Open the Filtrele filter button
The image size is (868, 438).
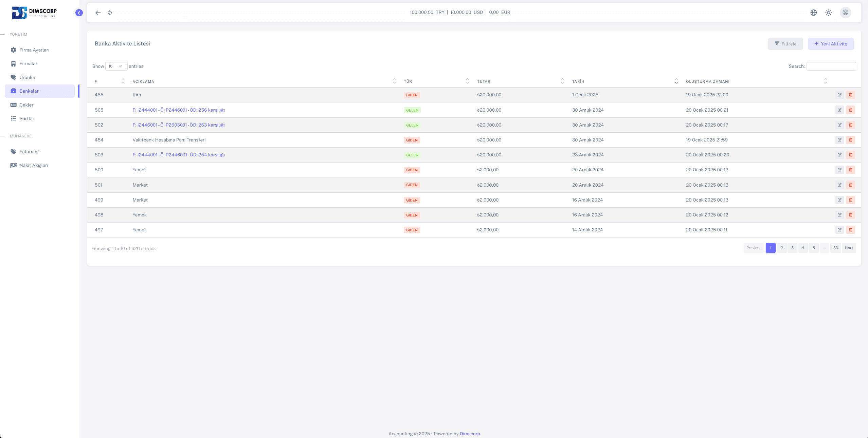785,44
